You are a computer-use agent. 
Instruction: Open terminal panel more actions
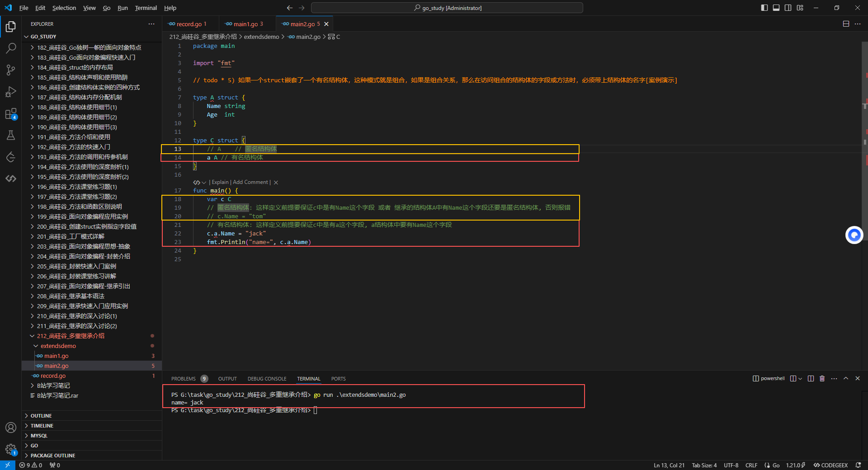coord(834,379)
